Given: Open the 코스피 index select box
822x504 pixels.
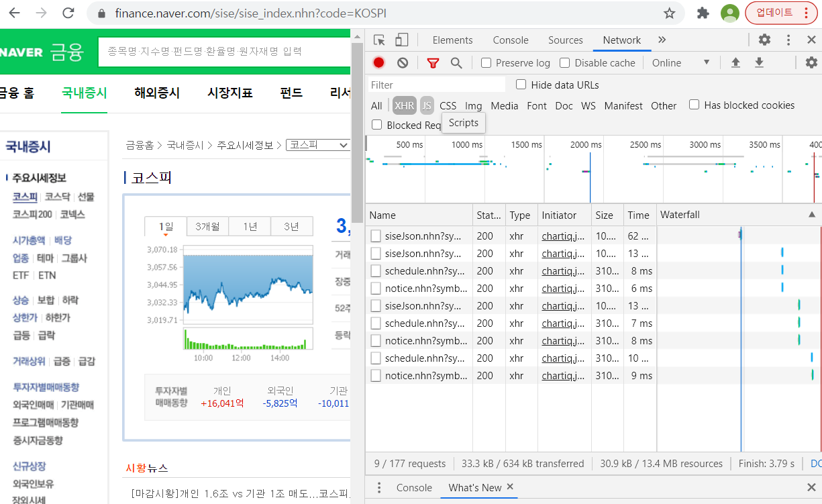Looking at the screenshot, I should pyautogui.click(x=318, y=145).
